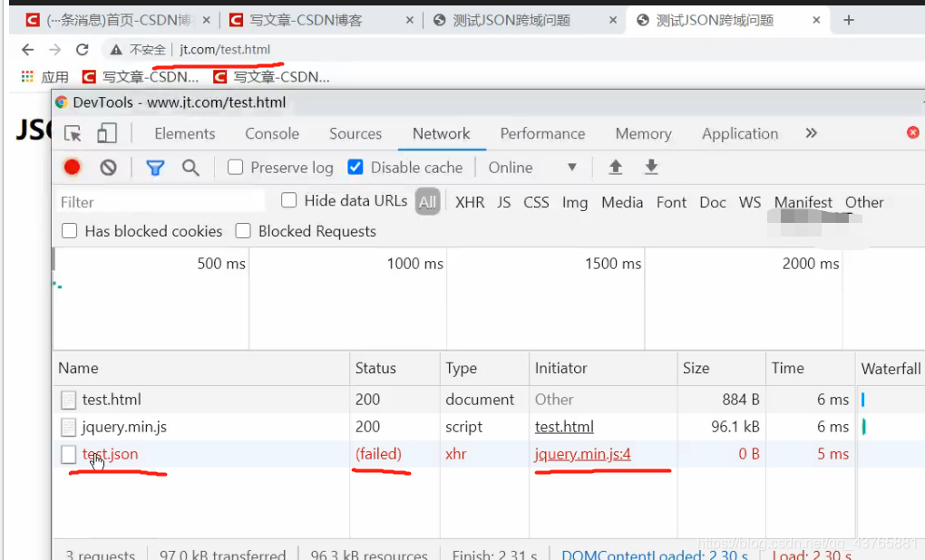Switch to the Console tab
Image resolution: width=925 pixels, height=560 pixels.
coord(272,134)
